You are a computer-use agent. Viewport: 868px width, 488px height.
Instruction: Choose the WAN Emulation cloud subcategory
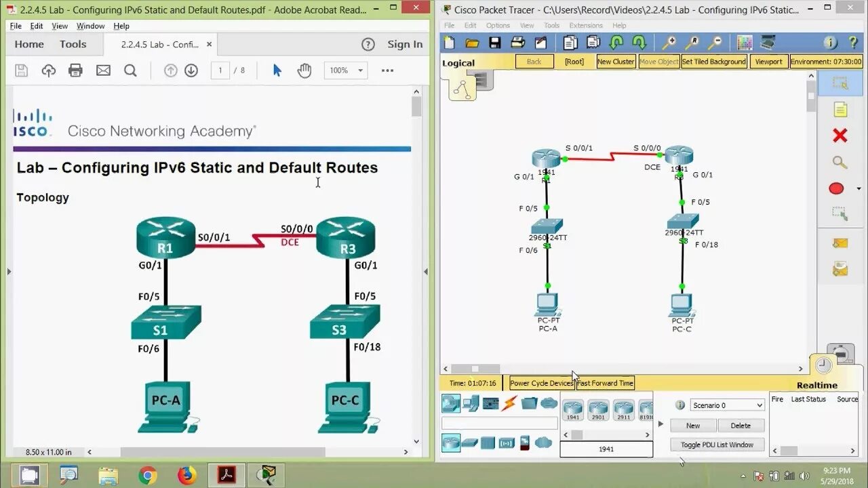coord(543,443)
